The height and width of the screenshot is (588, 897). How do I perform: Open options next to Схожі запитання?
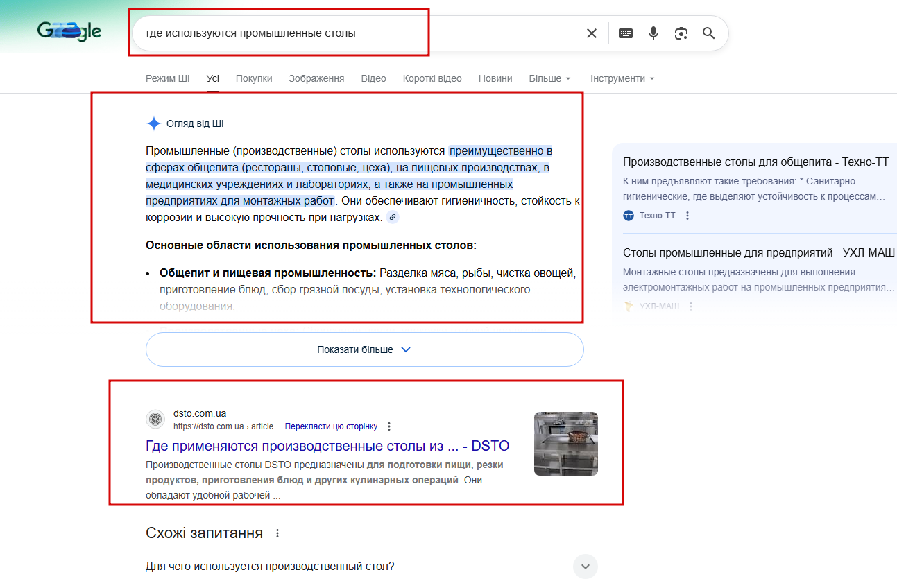(277, 533)
